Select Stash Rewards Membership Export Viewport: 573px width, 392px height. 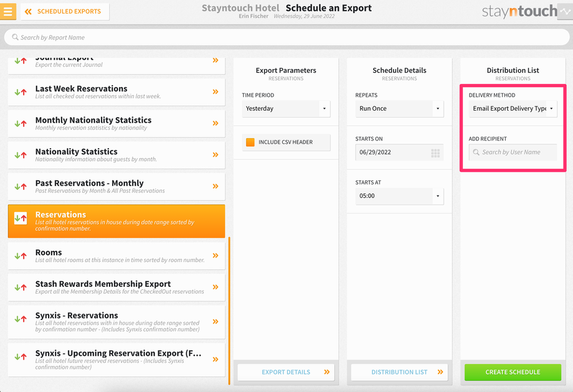[x=116, y=287]
